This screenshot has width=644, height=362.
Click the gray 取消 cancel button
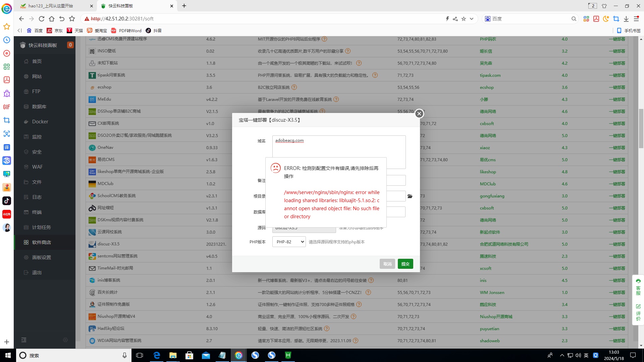point(387,264)
